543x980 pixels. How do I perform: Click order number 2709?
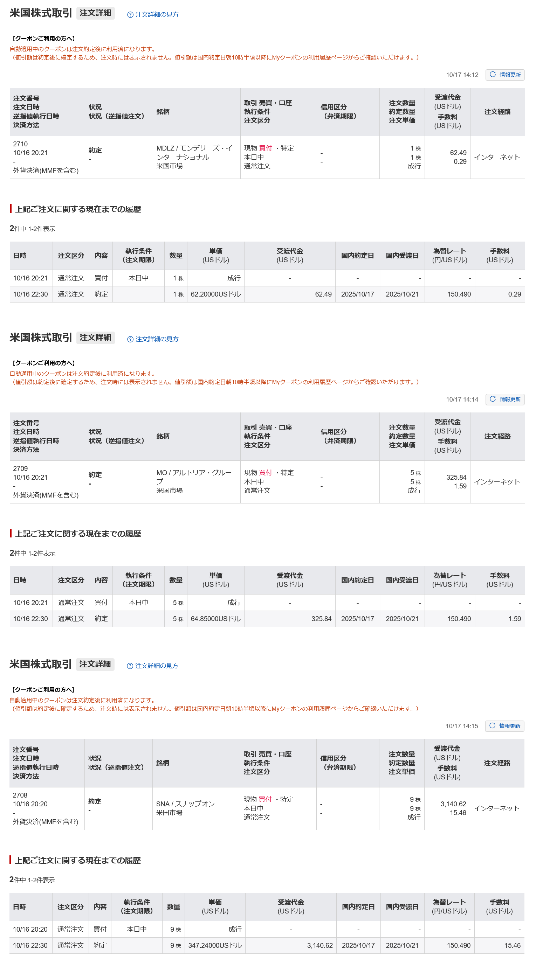tap(21, 469)
